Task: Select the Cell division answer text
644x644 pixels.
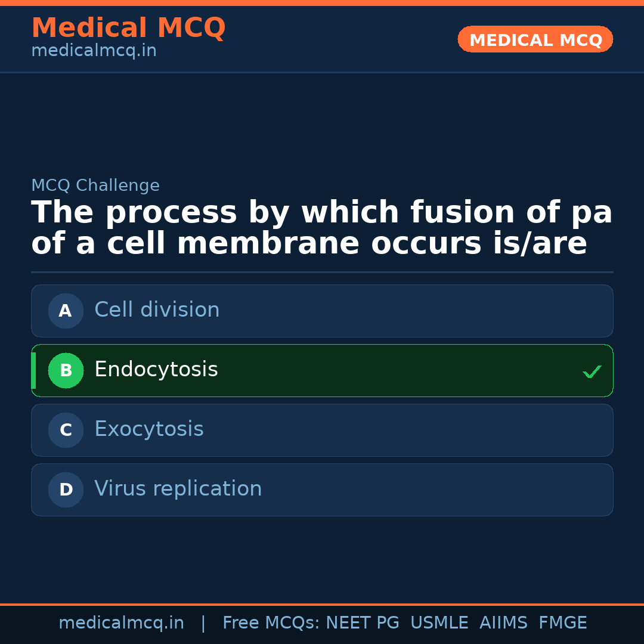Action: click(x=157, y=310)
